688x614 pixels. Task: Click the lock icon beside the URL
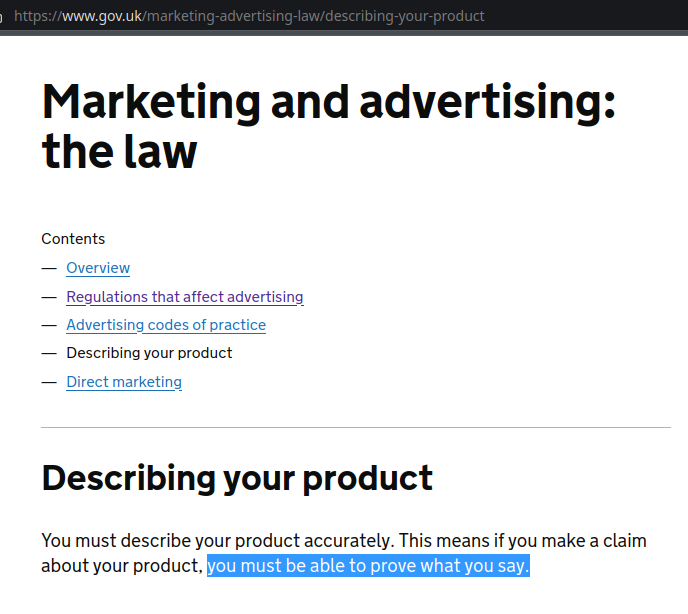point(2,17)
